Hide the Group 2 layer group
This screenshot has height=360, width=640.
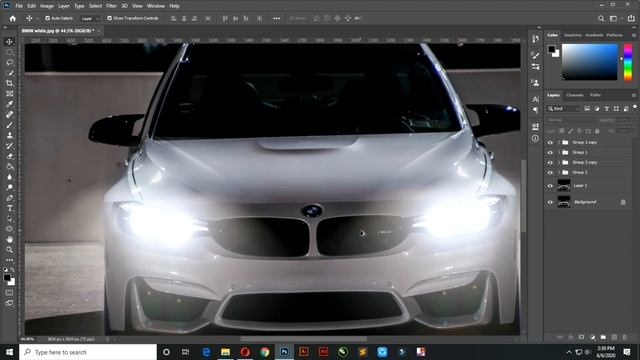[550, 173]
